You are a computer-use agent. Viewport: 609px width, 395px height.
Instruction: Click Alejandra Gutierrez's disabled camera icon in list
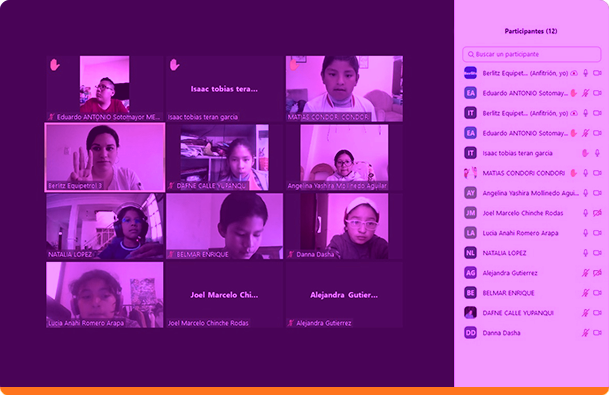click(597, 273)
